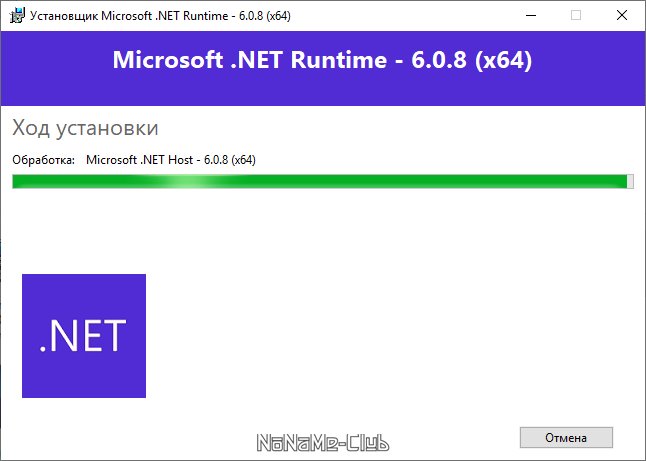Viewport: 646px width, 461px height.
Task: Click the purple .NET logo image
Action: [x=84, y=336]
